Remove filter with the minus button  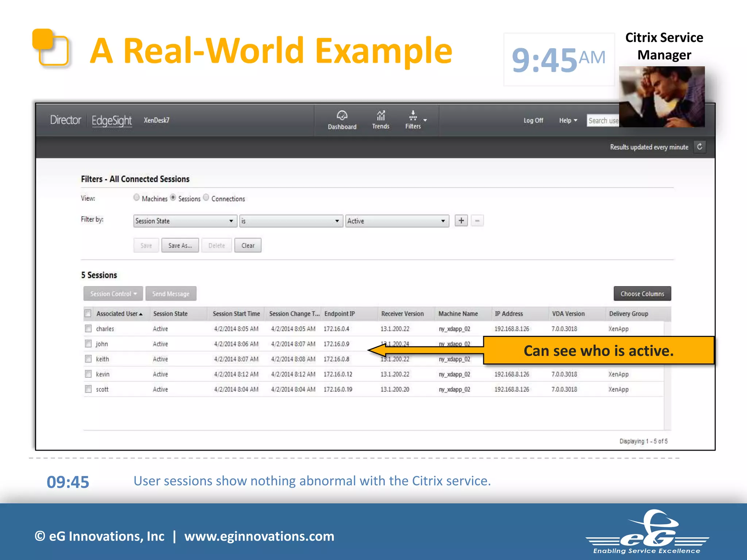pos(477,221)
